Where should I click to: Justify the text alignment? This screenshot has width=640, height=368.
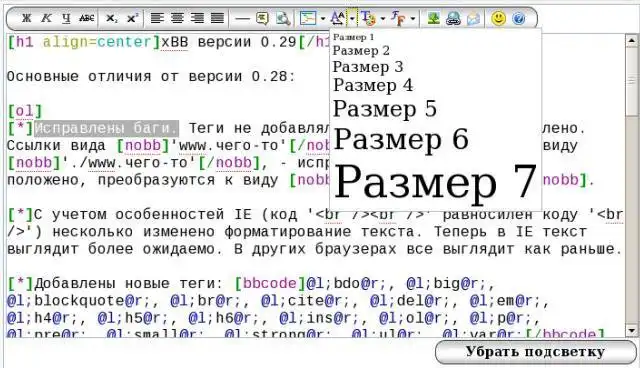tap(217, 18)
